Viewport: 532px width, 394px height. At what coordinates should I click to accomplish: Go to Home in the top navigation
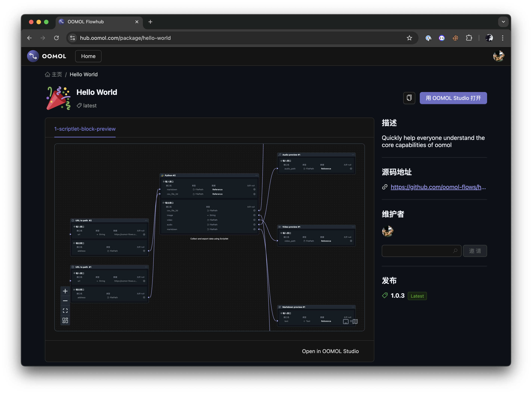coord(88,56)
